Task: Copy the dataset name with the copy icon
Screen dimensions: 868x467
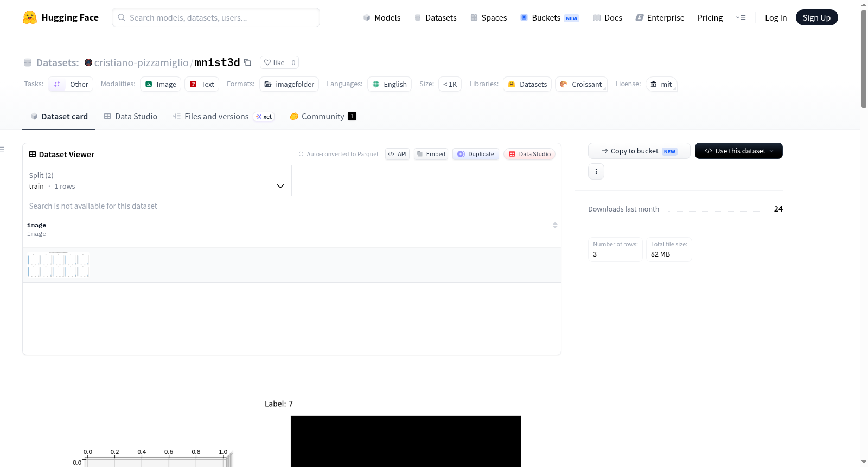Action: tap(247, 62)
